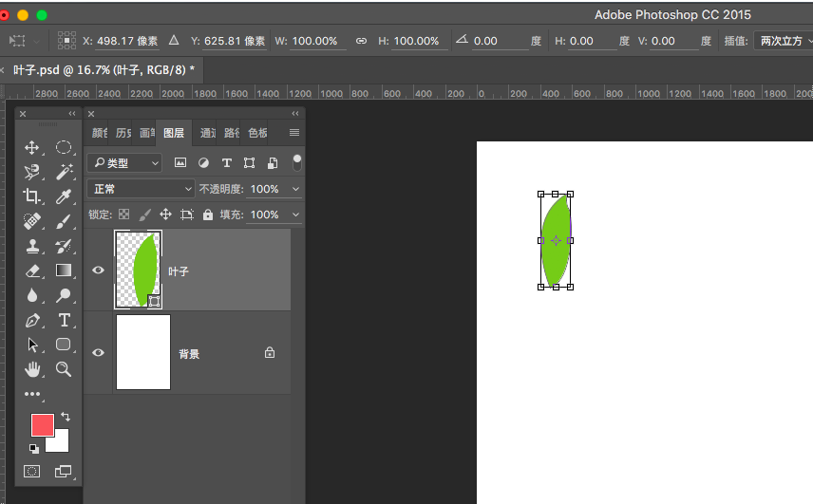Lock all layer attributes
813x504 pixels.
tap(208, 215)
